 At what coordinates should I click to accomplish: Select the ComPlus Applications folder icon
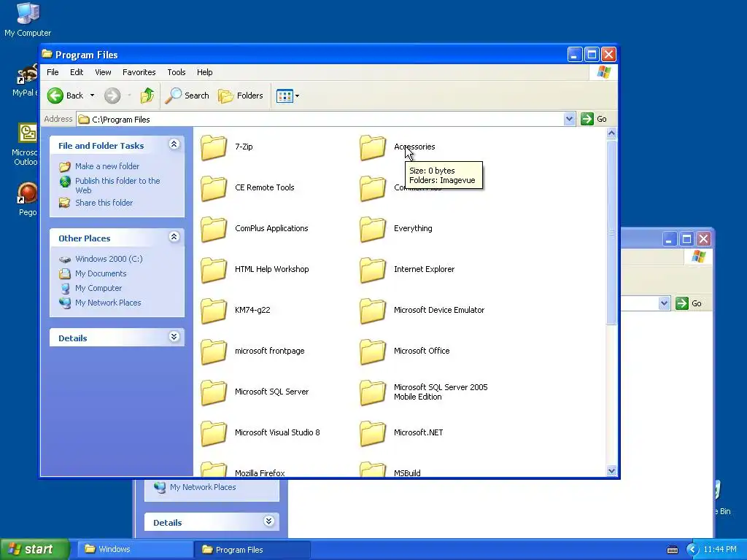click(x=214, y=229)
